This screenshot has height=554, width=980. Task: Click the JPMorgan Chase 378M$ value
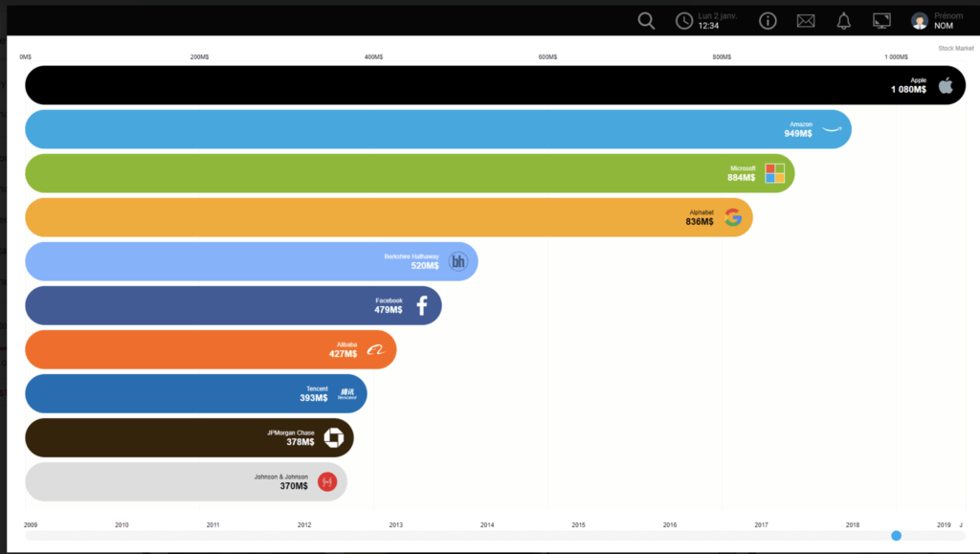point(301,442)
